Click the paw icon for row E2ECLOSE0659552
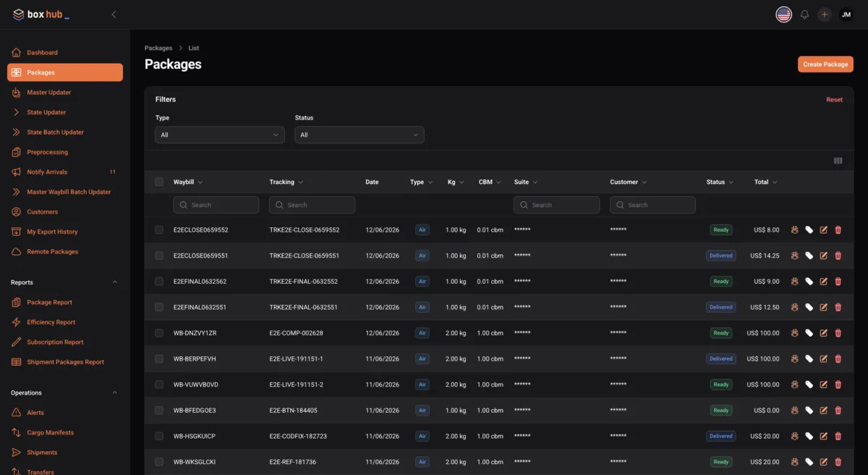 pyautogui.click(x=794, y=230)
